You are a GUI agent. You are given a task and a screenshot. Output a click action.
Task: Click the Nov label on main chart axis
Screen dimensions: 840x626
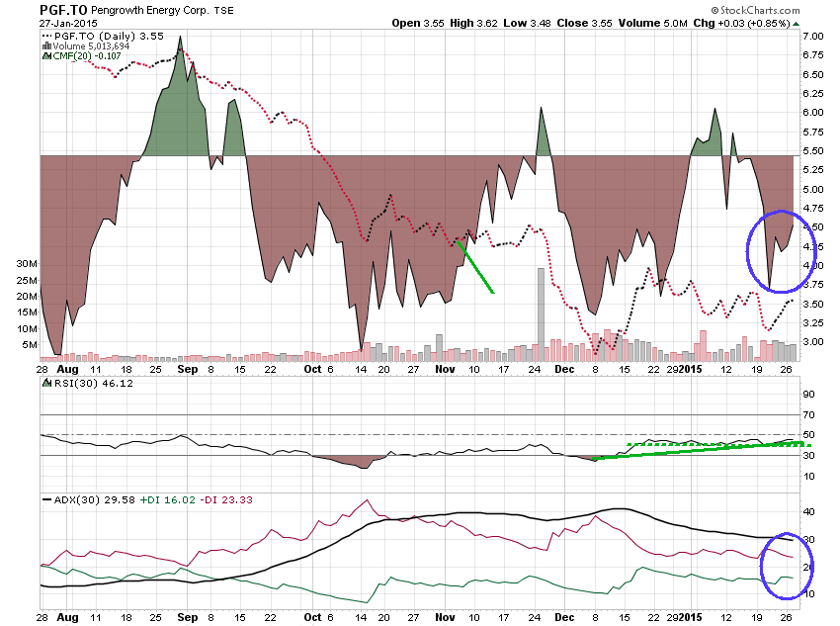[x=445, y=369]
